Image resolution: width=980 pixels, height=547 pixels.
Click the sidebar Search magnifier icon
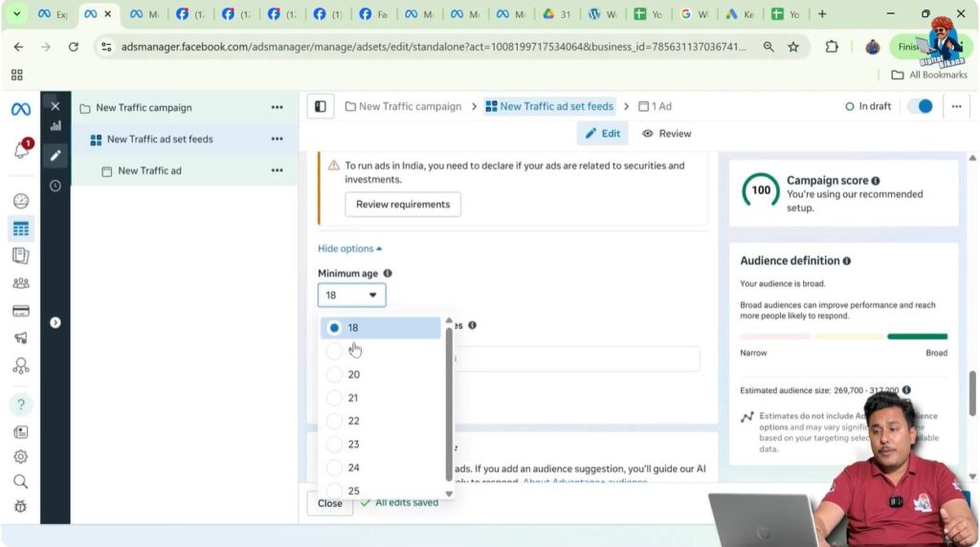click(x=20, y=481)
